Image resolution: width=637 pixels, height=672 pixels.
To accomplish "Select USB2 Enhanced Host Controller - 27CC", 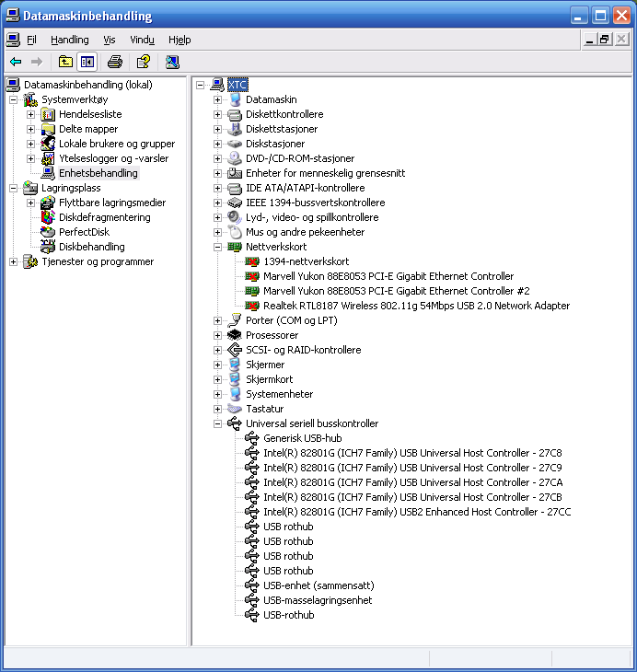I will [417, 512].
